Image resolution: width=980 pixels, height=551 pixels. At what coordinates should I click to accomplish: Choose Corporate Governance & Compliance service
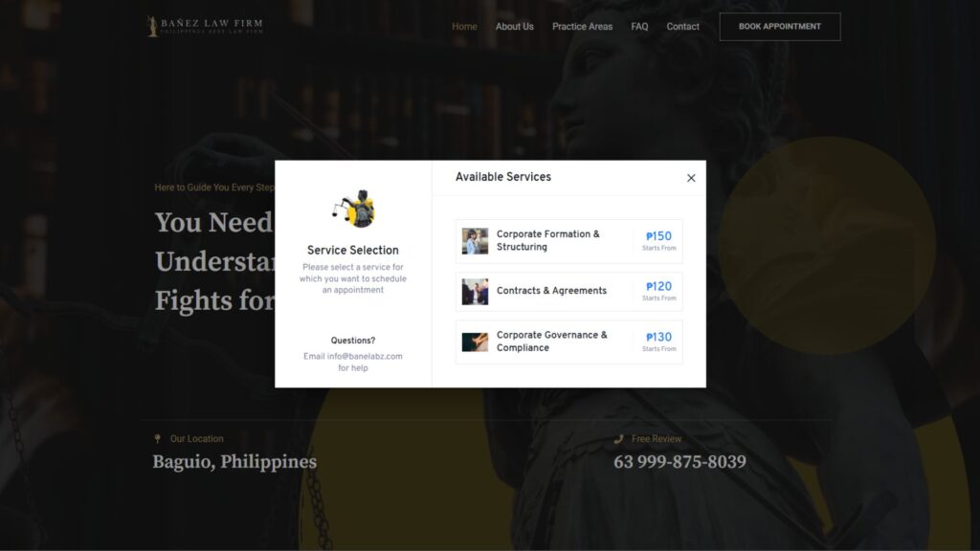coord(568,342)
